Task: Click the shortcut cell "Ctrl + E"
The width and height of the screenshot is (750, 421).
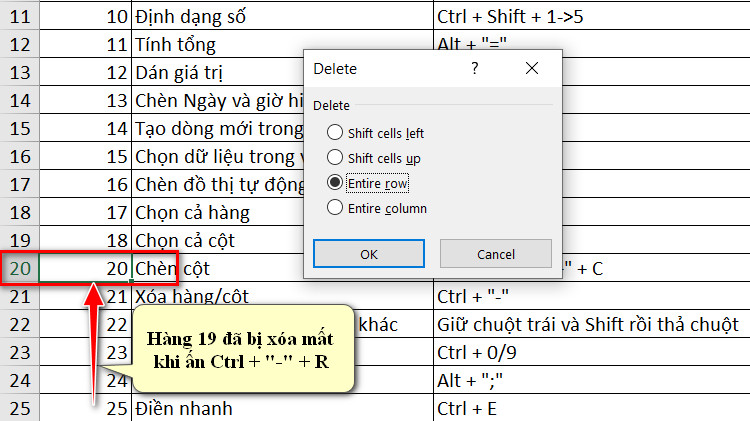Action: click(x=592, y=408)
